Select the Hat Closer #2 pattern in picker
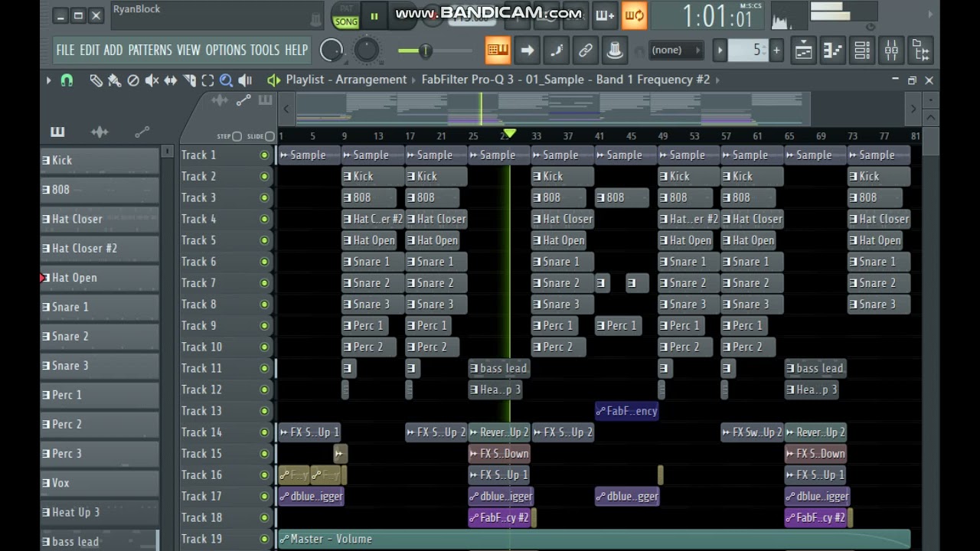 tap(100, 248)
